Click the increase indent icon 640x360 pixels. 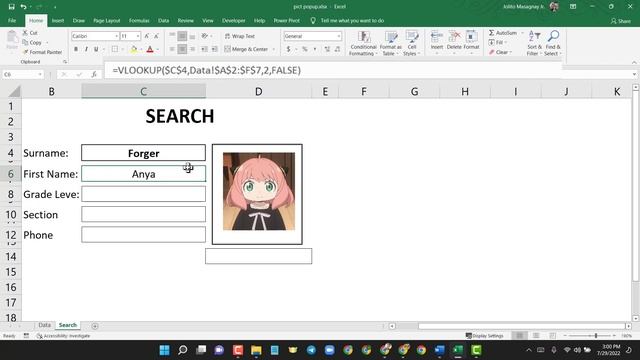(x=215, y=49)
